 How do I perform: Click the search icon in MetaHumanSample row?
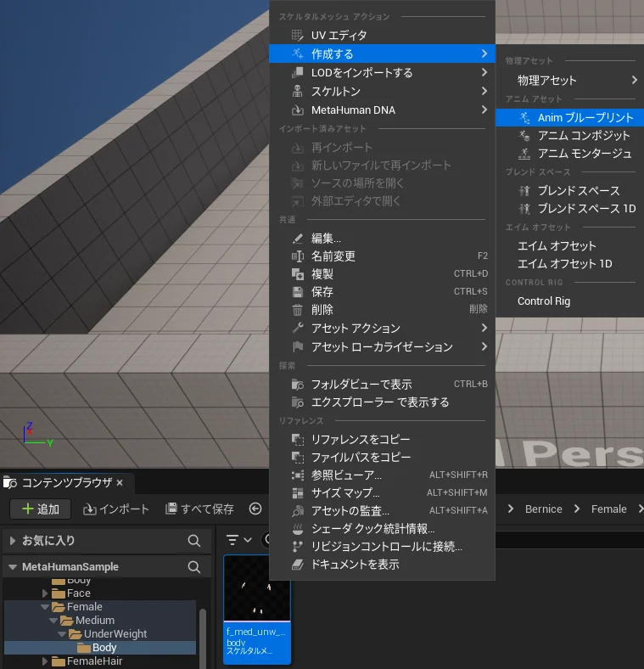(x=194, y=567)
